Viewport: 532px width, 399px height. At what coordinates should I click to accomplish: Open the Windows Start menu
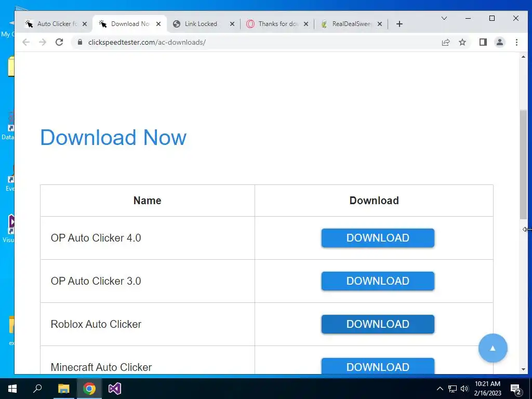[12, 389]
